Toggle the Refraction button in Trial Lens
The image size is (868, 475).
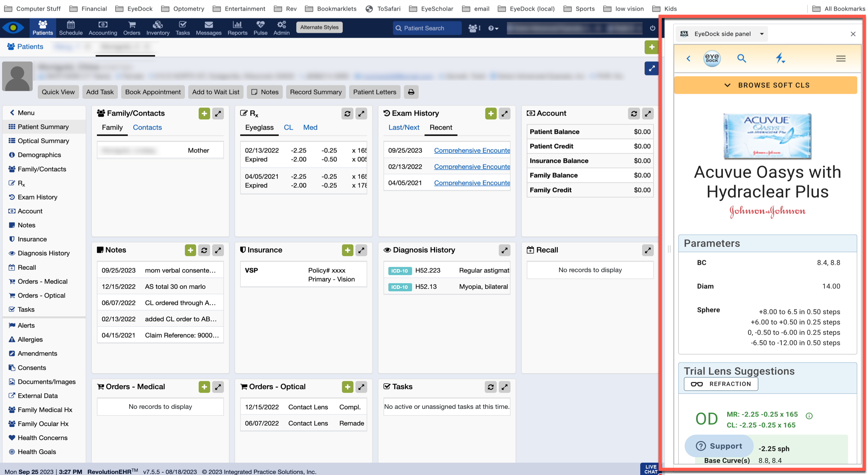(721, 384)
